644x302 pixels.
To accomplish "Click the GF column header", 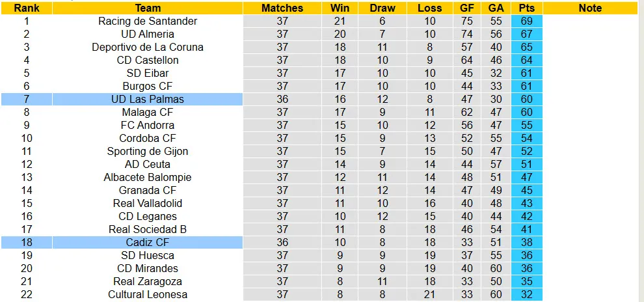I will [468, 8].
